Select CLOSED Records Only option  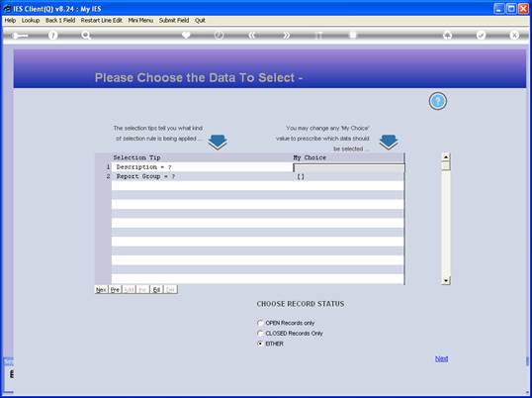coord(261,334)
